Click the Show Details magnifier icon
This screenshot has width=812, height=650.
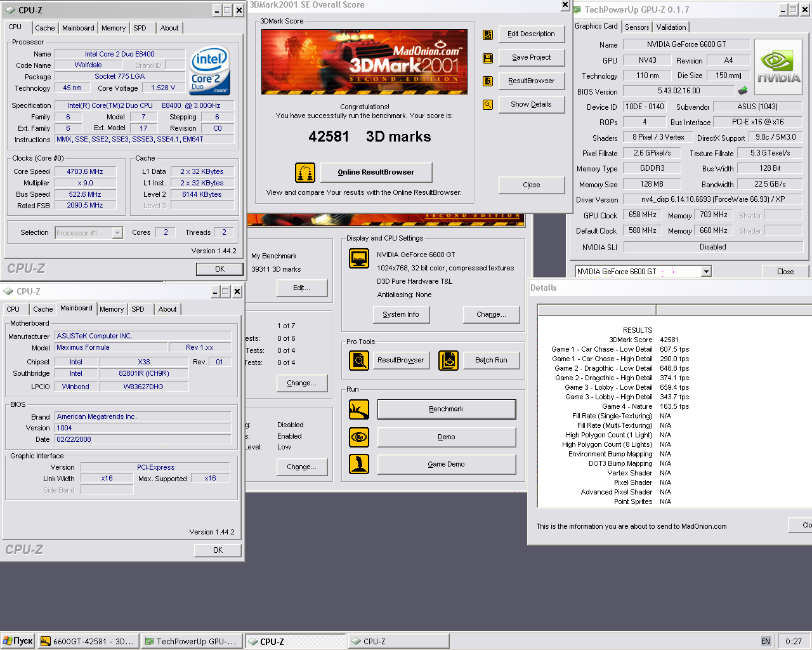pyautogui.click(x=488, y=105)
